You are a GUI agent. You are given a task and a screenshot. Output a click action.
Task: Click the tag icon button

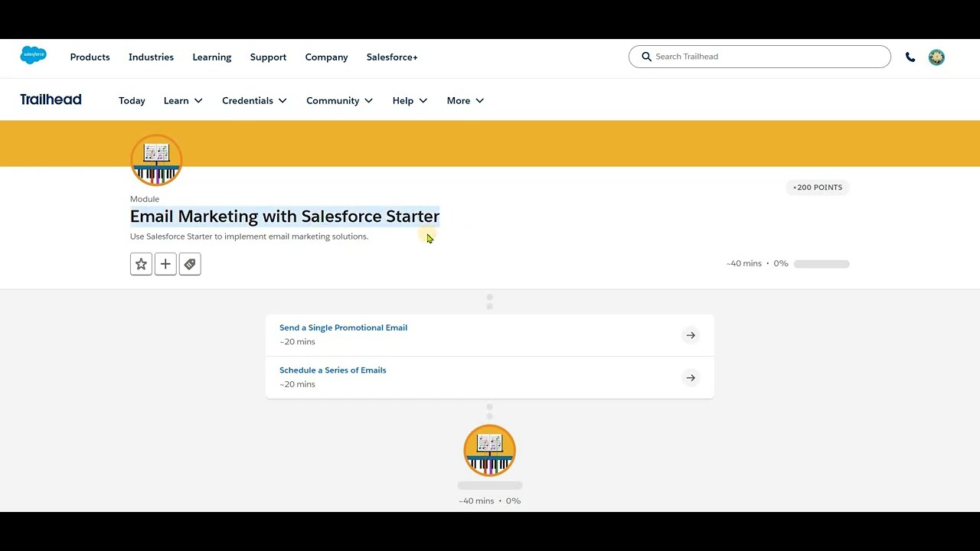coord(190,264)
